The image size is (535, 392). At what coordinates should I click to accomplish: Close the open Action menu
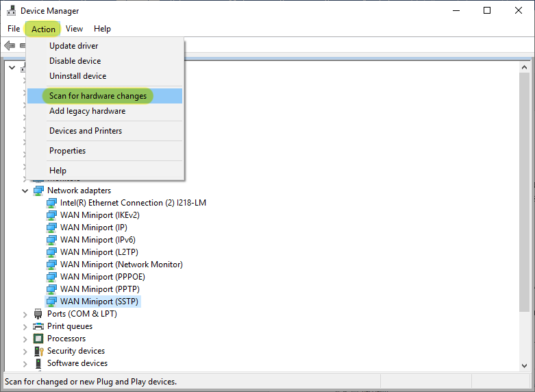(x=43, y=29)
